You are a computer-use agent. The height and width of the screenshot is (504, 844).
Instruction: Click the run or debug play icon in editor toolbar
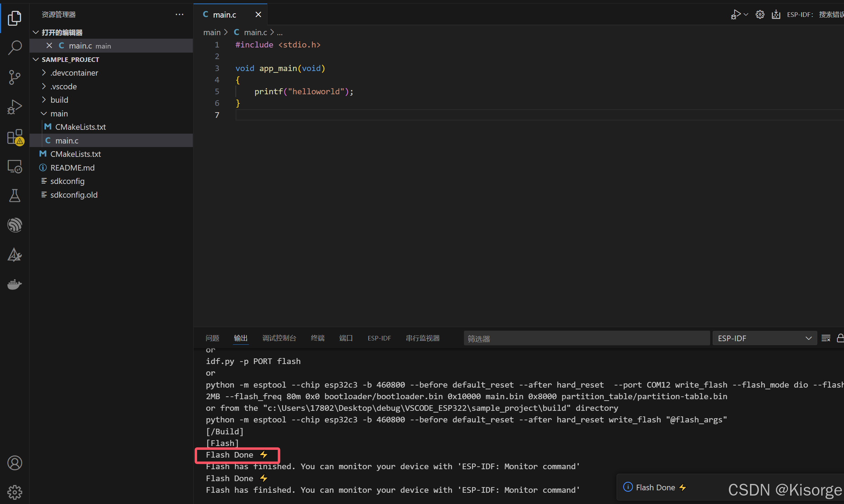[736, 14]
